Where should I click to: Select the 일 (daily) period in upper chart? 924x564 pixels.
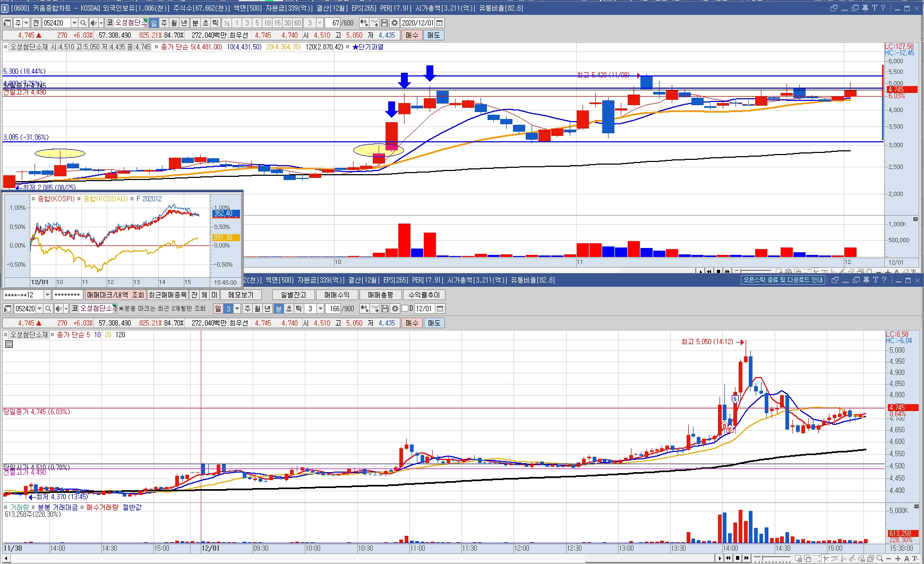[153, 23]
